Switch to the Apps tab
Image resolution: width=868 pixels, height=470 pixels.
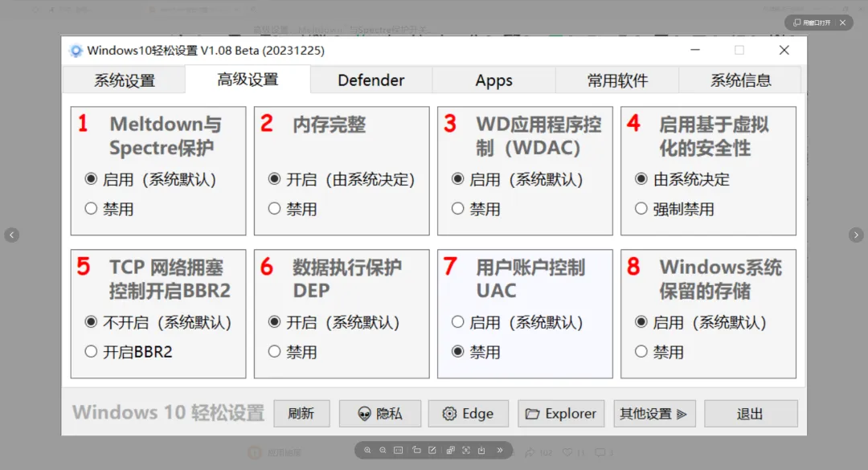[493, 80]
